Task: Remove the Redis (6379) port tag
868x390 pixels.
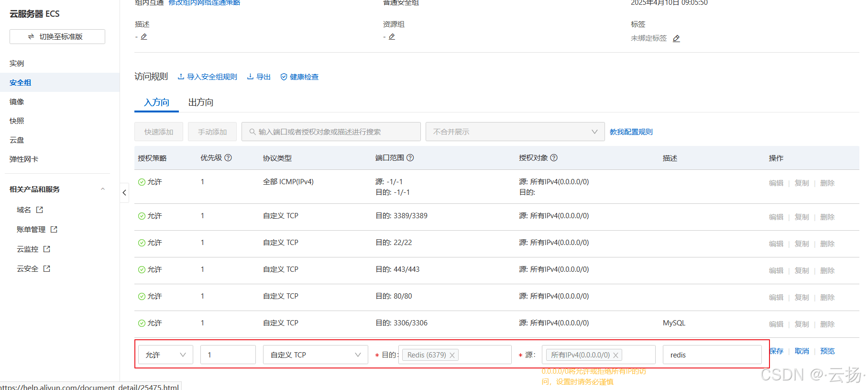Action: (x=452, y=355)
